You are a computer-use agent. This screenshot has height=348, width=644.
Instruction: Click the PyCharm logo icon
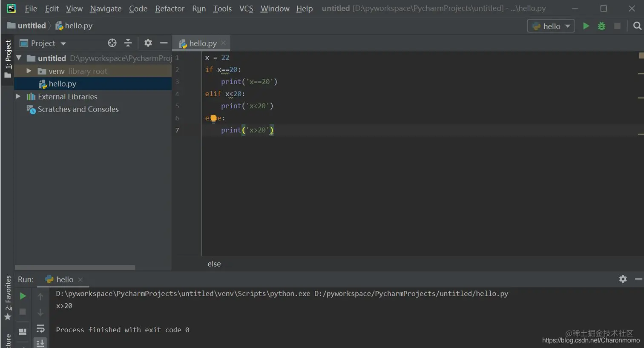click(11, 8)
